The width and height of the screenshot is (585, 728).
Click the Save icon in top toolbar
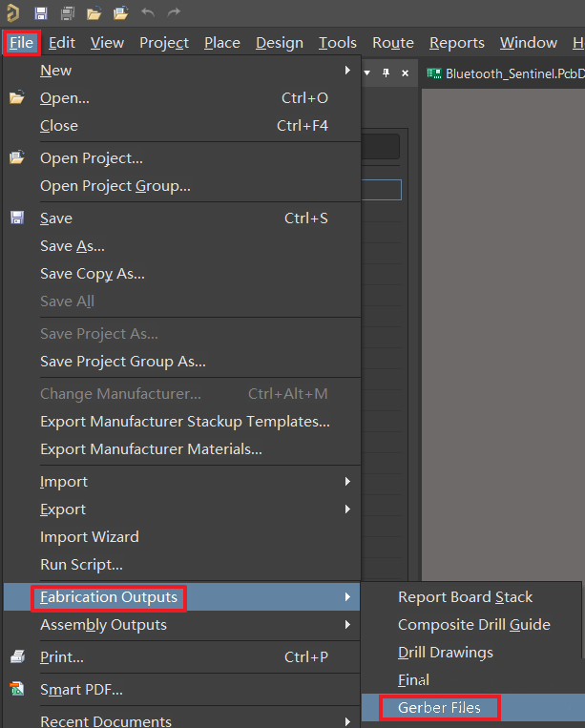tap(41, 13)
